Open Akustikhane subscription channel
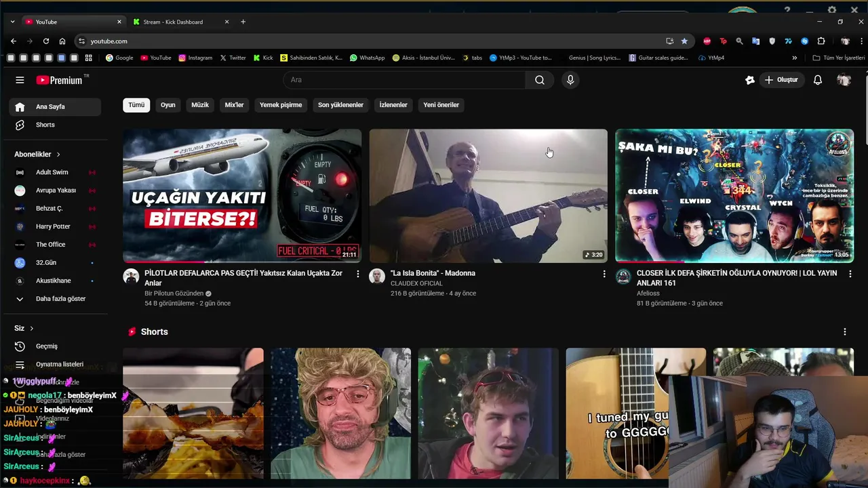The image size is (868, 488). (55, 281)
